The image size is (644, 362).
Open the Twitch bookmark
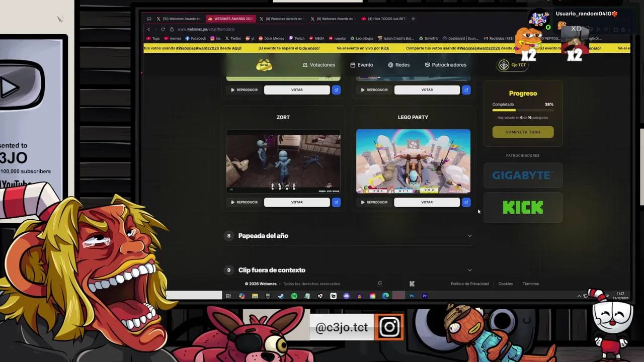[297, 38]
